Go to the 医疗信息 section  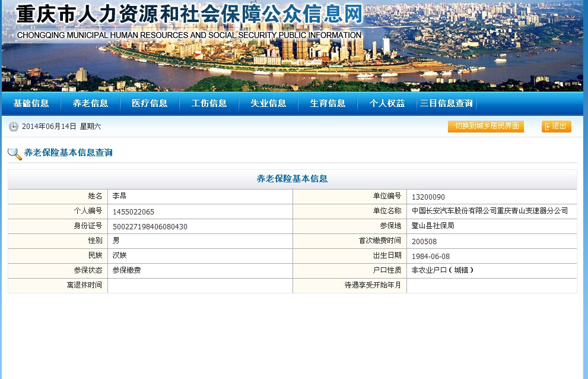(150, 103)
